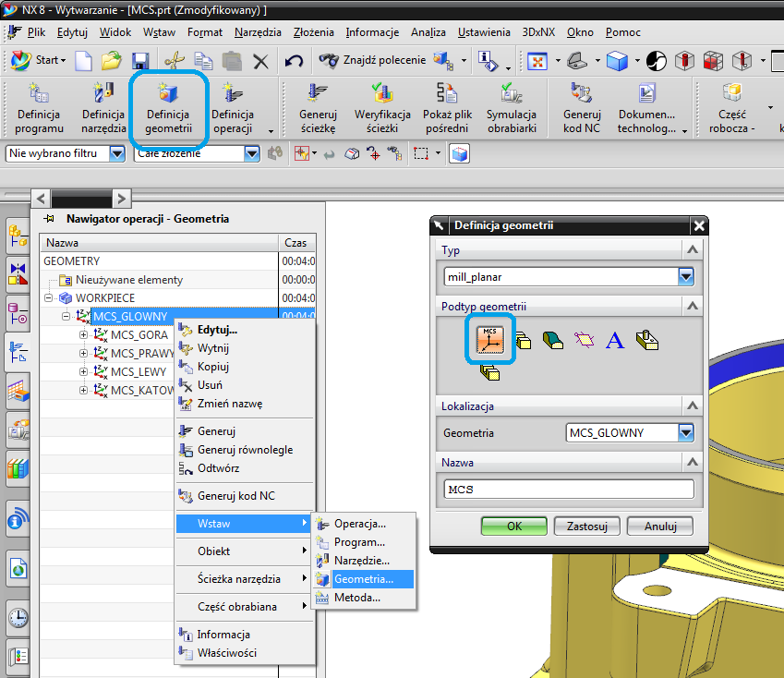Click the blue cube shaded view icon
784x678 pixels.
(x=617, y=62)
